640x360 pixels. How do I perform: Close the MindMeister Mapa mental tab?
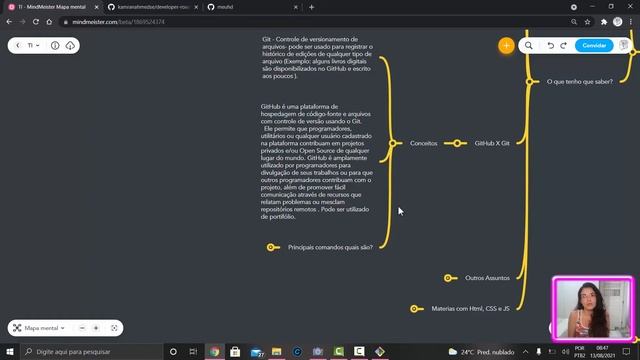[x=96, y=7]
